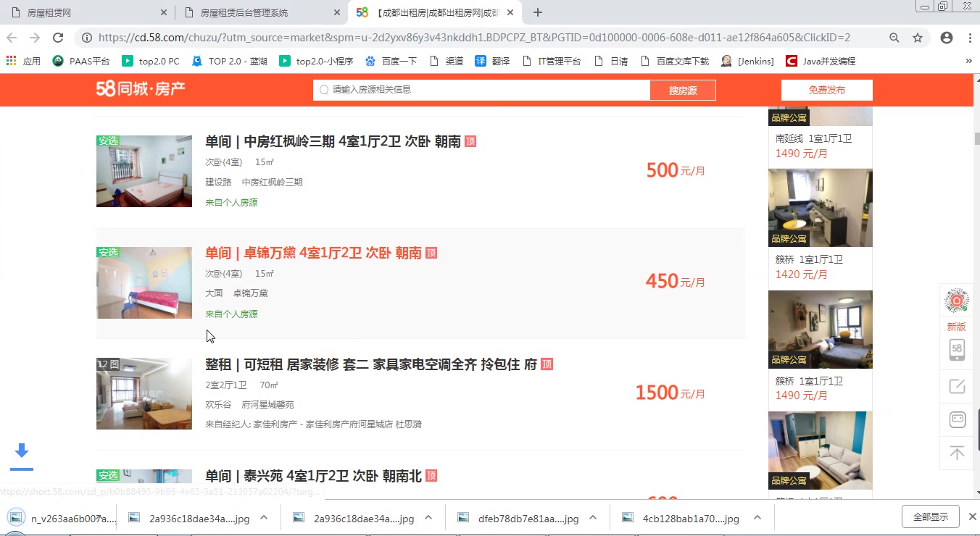
Task: Click the site info icon before URL
Action: coord(87,38)
